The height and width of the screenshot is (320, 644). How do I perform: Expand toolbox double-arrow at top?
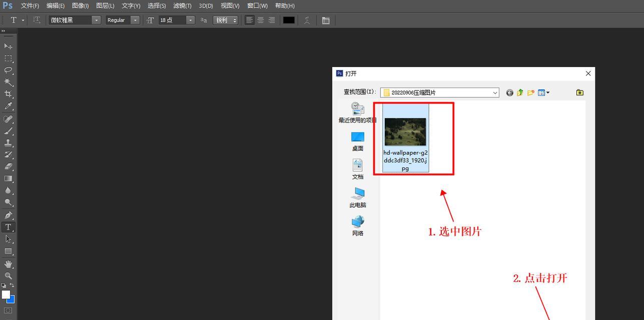point(4,31)
